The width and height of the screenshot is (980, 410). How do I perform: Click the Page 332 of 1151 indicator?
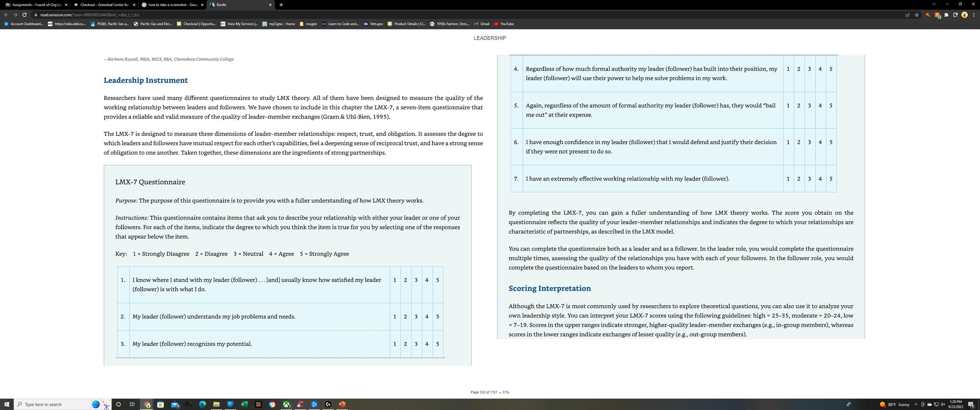(x=484, y=392)
